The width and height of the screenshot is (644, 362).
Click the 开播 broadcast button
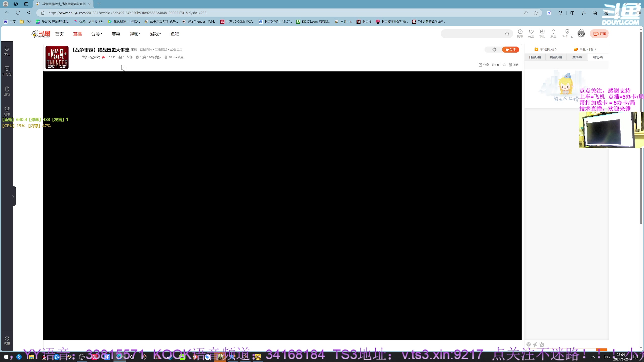(601, 34)
